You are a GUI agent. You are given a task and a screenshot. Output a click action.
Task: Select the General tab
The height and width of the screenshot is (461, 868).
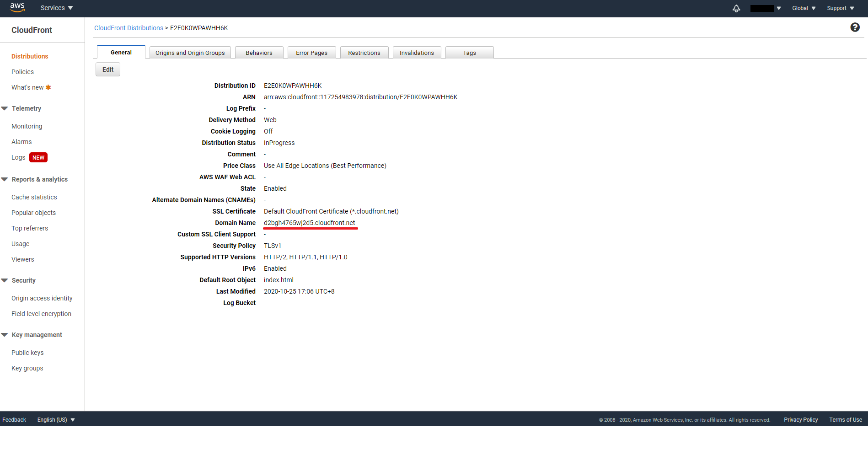coord(121,52)
